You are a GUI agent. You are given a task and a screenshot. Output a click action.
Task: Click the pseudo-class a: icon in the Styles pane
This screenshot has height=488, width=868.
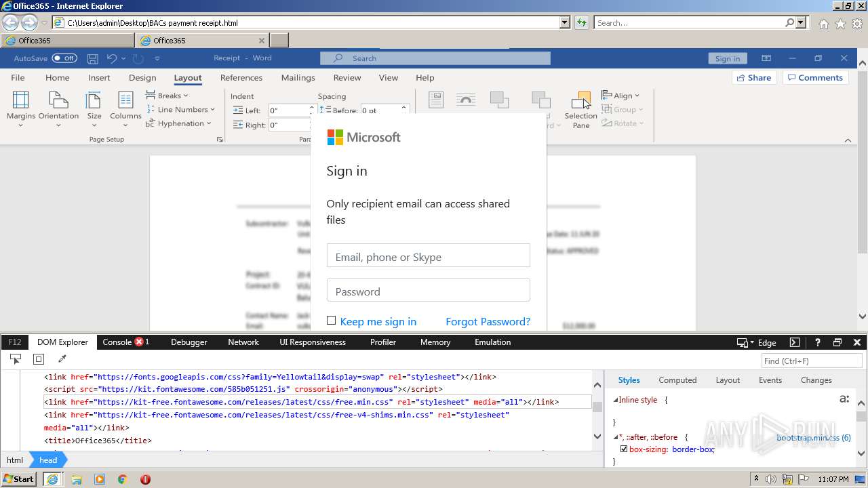[844, 399]
